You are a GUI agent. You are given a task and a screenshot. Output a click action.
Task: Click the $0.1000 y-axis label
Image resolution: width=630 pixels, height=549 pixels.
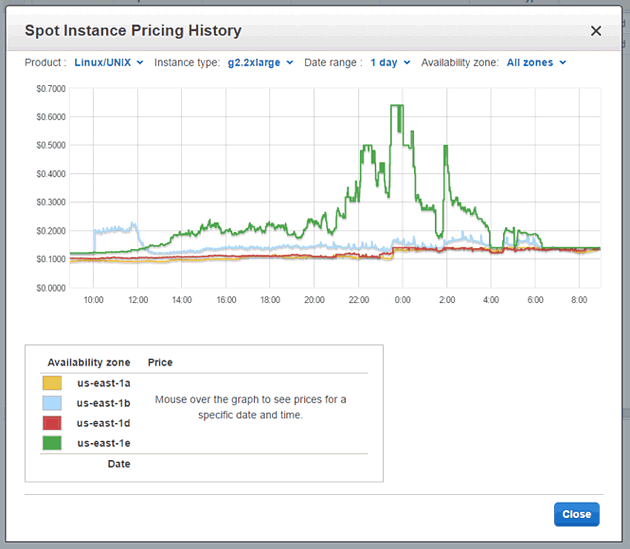coord(51,259)
